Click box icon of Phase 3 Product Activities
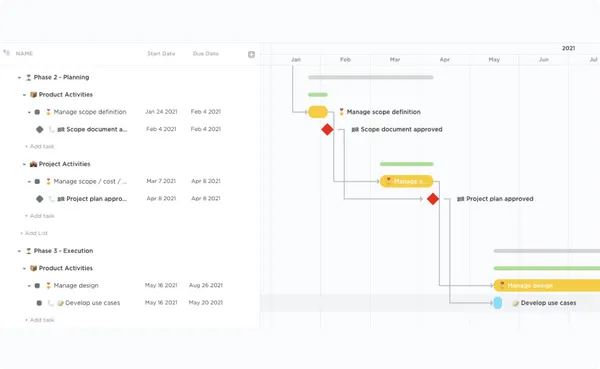Image resolution: width=600 pixels, height=369 pixels. pyautogui.click(x=33, y=268)
